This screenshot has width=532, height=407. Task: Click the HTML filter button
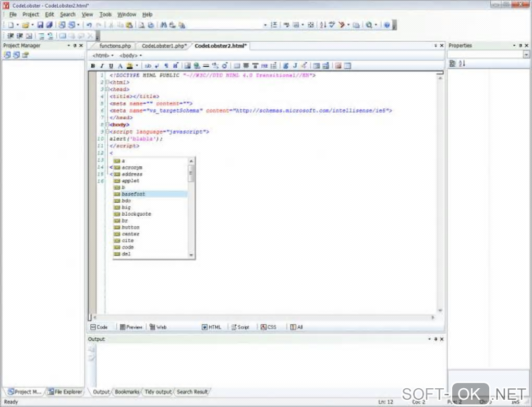tap(211, 327)
